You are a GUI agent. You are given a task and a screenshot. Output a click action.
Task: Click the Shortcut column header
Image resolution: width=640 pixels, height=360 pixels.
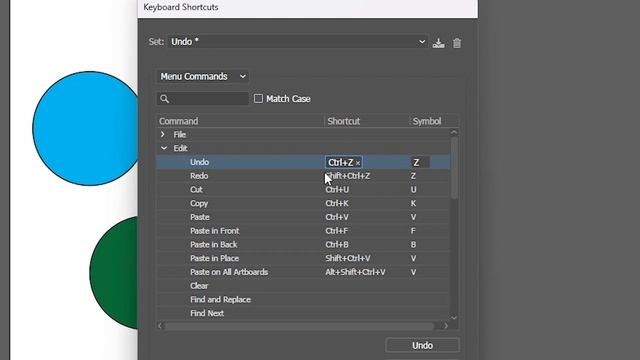tap(367, 121)
